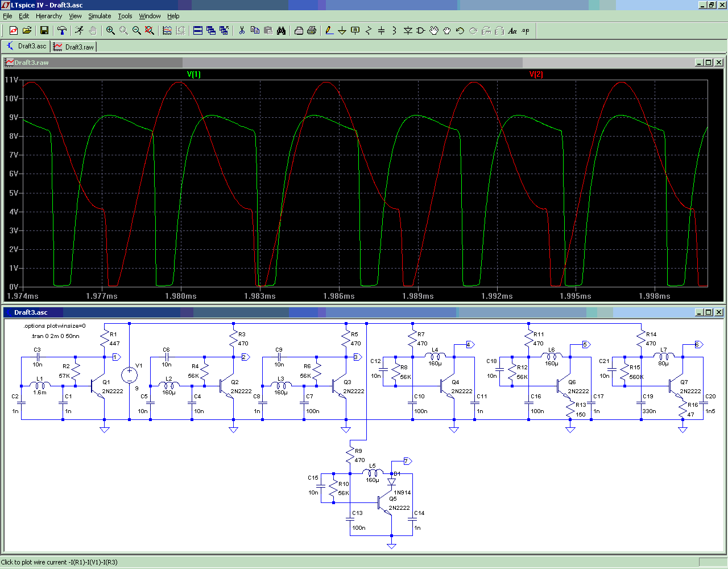Viewport: 728px width, 569px height.
Task: Select the Place Ground symbol tool
Action: pyautogui.click(x=342, y=31)
